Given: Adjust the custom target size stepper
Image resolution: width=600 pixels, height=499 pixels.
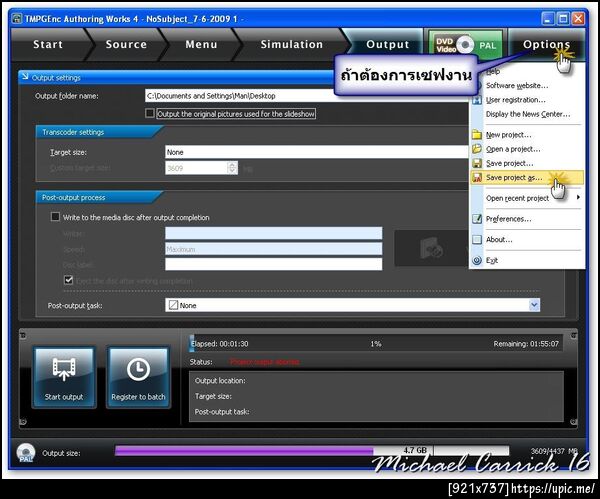Looking at the screenshot, I should (x=232, y=168).
